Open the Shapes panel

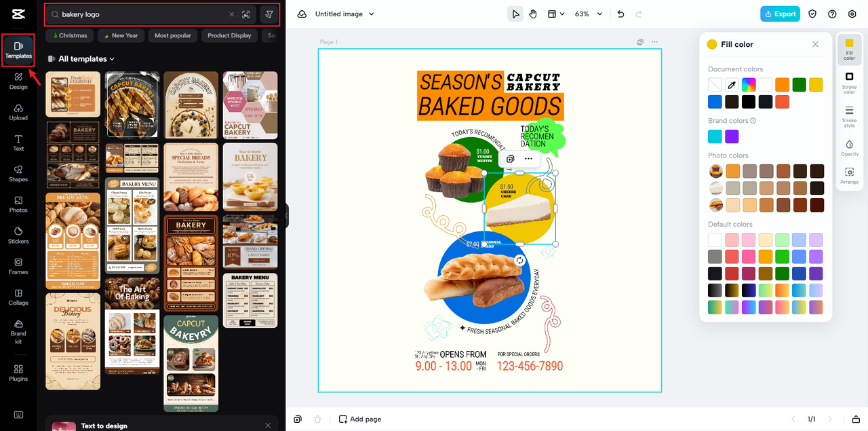coord(18,174)
